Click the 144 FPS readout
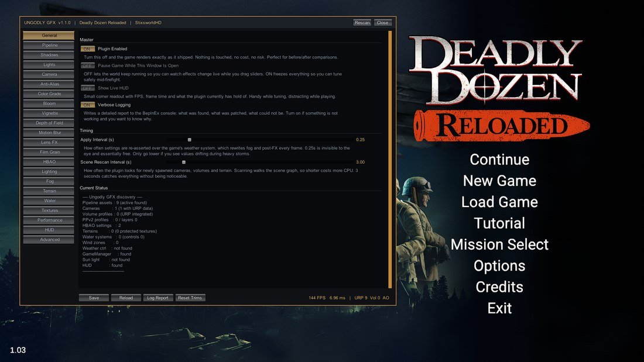This screenshot has width=644, height=362. point(317,298)
